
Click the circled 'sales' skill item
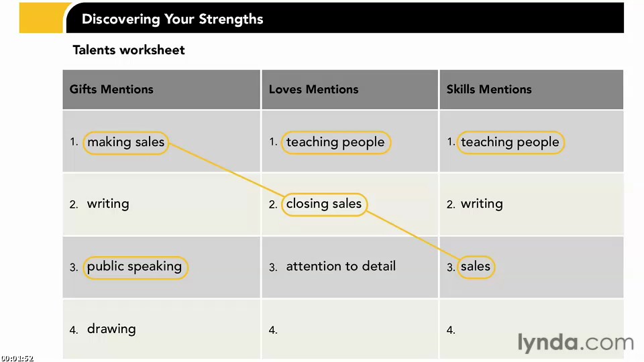pyautogui.click(x=476, y=267)
